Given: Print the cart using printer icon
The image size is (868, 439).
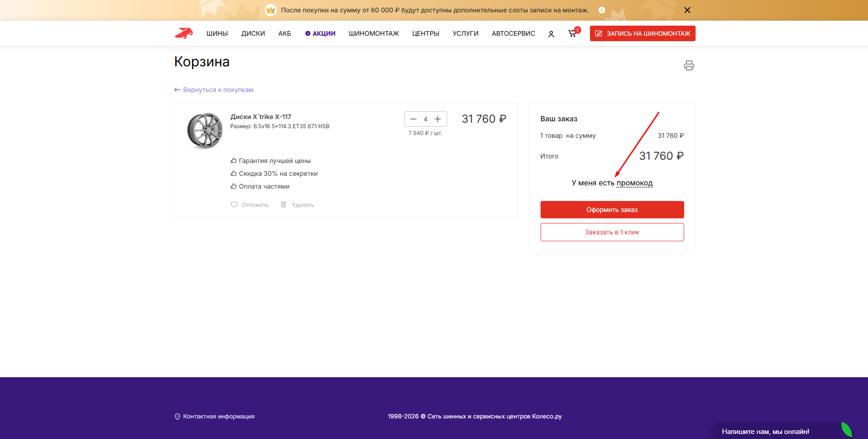Looking at the screenshot, I should 689,65.
